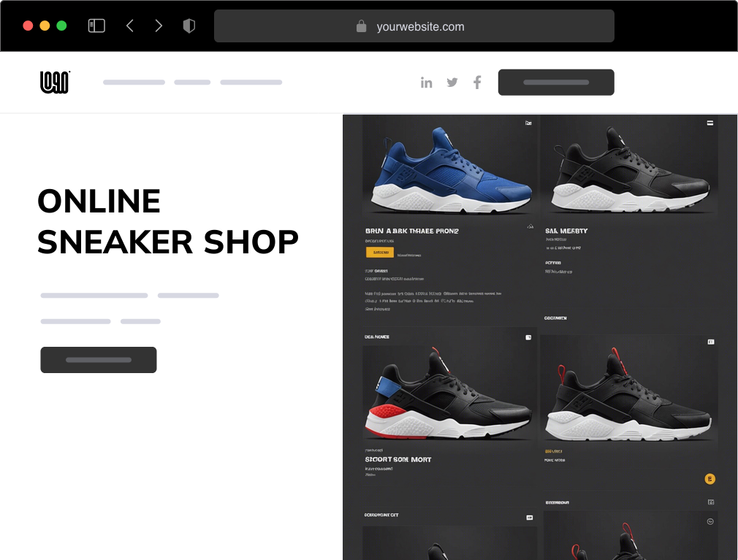Open the blue sneaker product image
738x560 pixels.
[450, 169]
